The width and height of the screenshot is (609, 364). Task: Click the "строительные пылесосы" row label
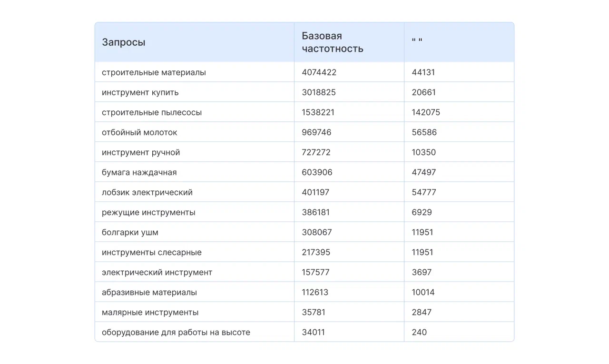point(152,112)
